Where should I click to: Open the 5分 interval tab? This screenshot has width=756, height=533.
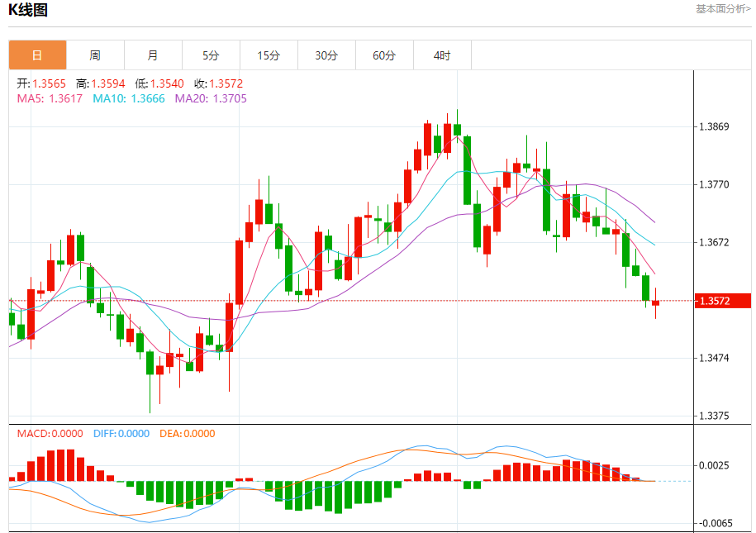(x=212, y=55)
